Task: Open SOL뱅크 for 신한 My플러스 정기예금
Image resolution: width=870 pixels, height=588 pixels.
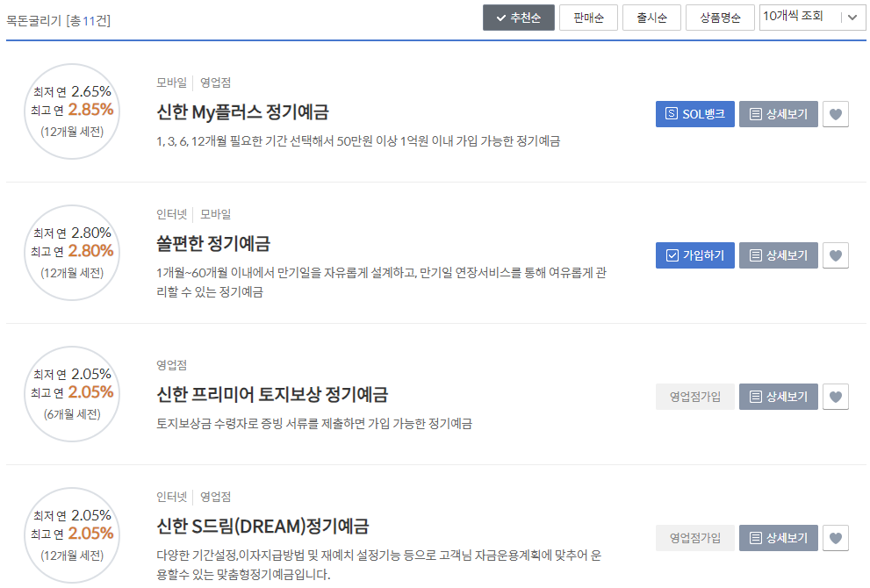Action: tap(695, 114)
